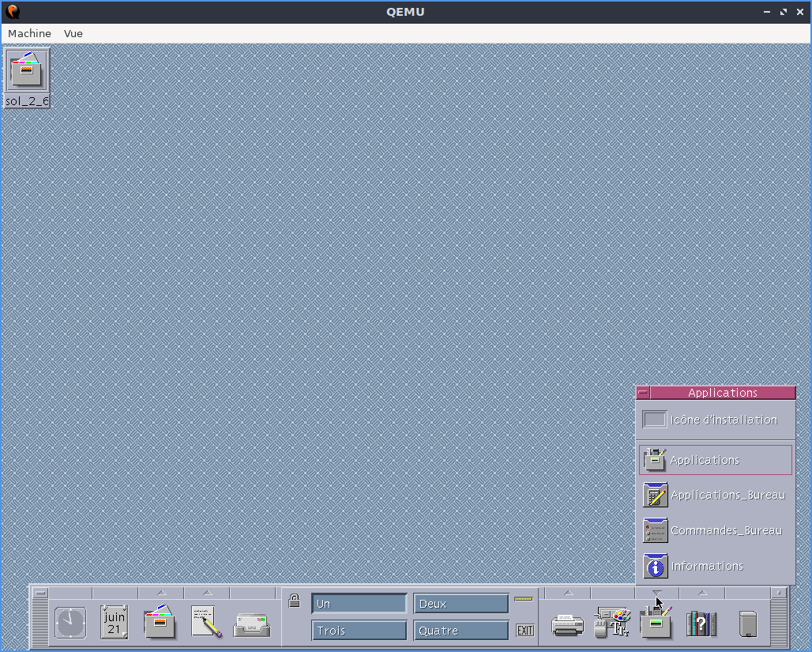Viewport: 812px width, 652px height.
Task: Minimize front panel with top-right button
Action: tap(779, 593)
